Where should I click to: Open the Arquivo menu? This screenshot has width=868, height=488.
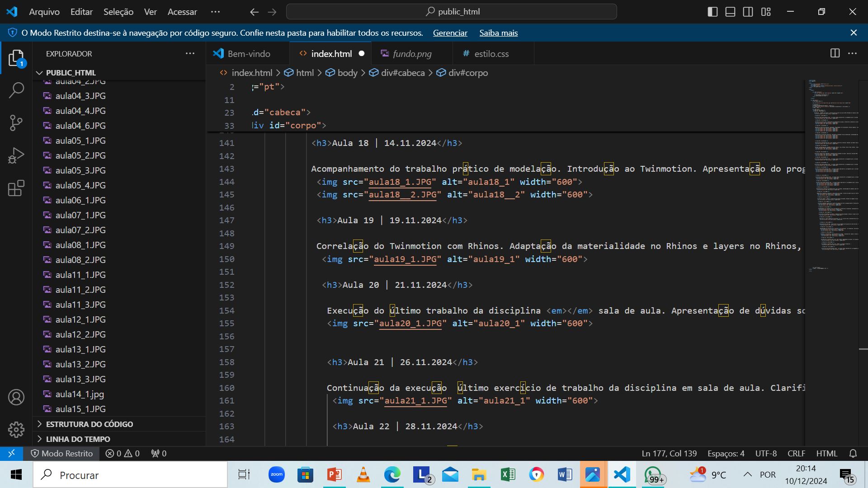coord(44,12)
